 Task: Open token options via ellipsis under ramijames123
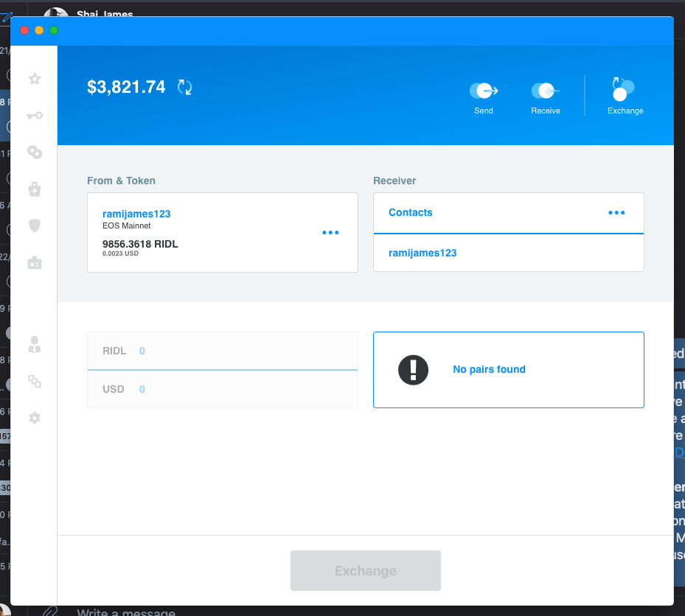(x=330, y=232)
